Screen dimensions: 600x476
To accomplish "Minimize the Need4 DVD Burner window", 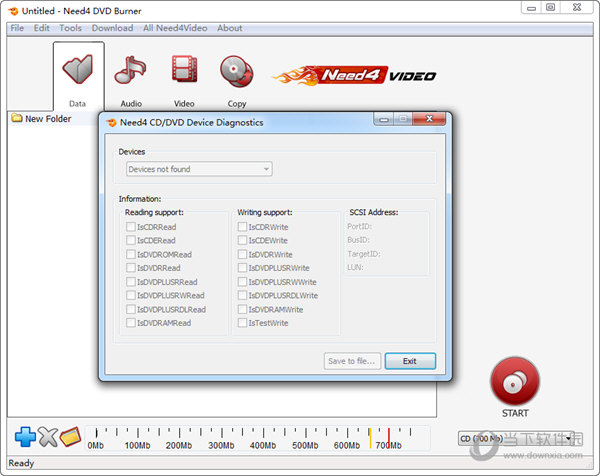I will click(532, 8).
